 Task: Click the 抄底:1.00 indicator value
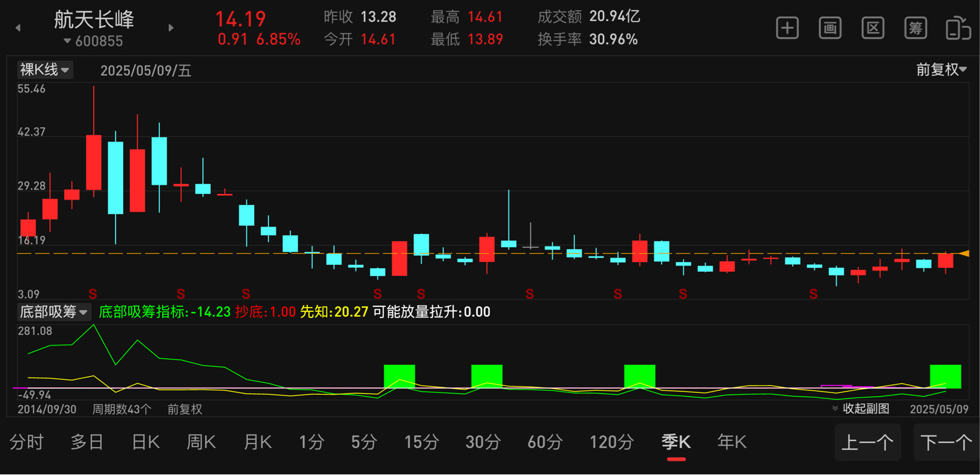coord(265,312)
